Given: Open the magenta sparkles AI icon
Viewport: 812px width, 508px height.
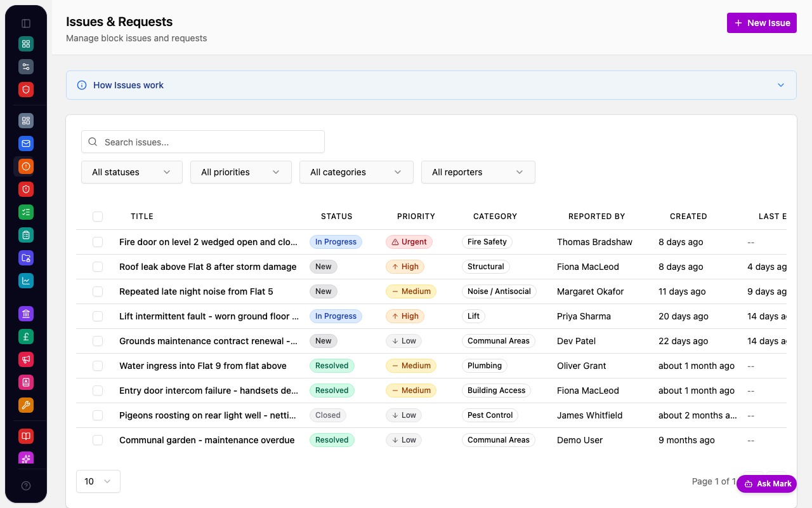Looking at the screenshot, I should click(26, 458).
